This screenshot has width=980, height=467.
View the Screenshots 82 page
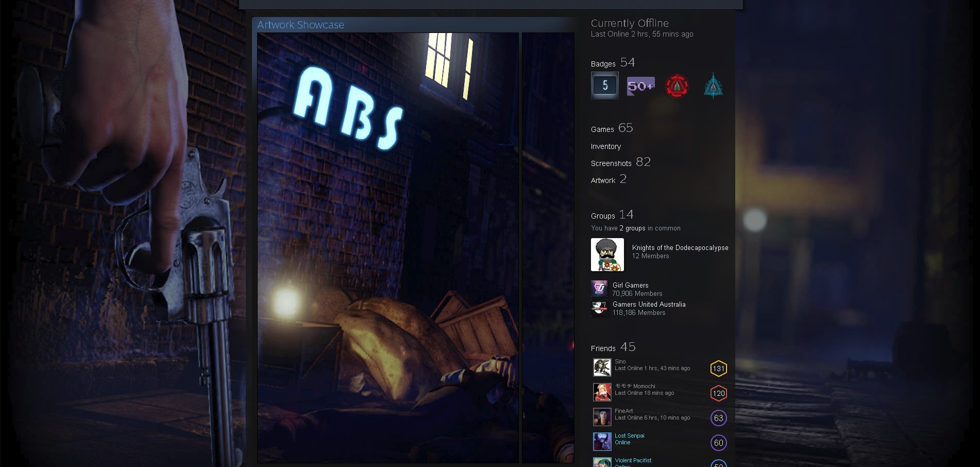point(621,162)
